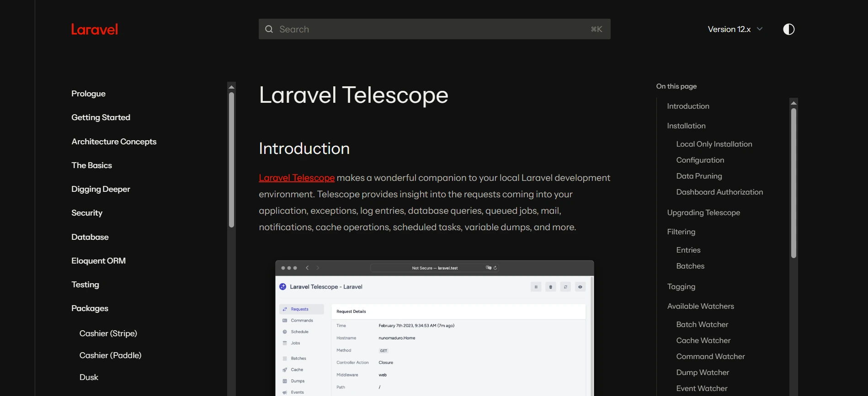Click the search magnifier icon
The image size is (868, 396).
[269, 29]
